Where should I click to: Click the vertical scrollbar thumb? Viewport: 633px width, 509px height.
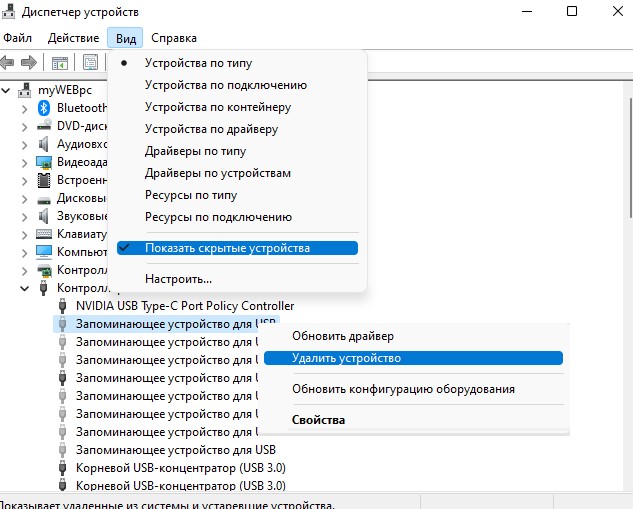[x=631, y=158]
